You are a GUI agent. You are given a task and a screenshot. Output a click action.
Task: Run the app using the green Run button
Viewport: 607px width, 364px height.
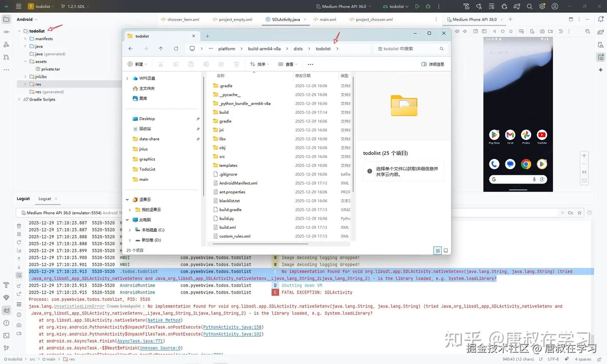pos(417,6)
